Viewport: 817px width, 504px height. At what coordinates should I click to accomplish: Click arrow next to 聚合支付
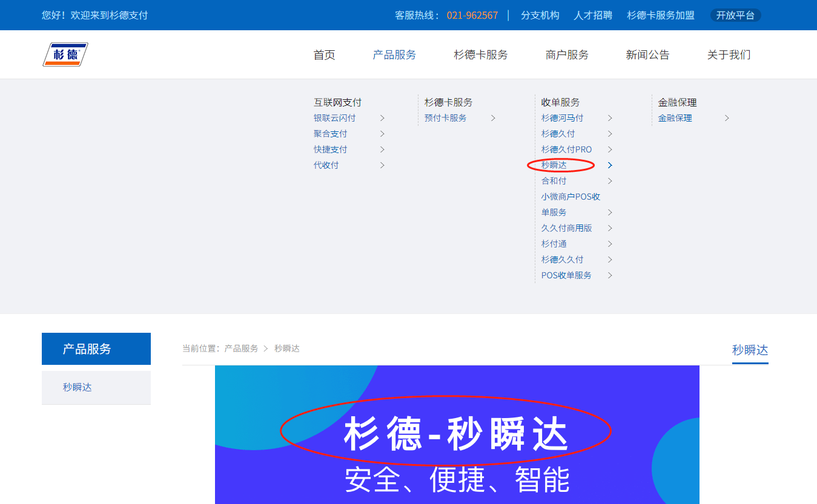pyautogui.click(x=382, y=134)
